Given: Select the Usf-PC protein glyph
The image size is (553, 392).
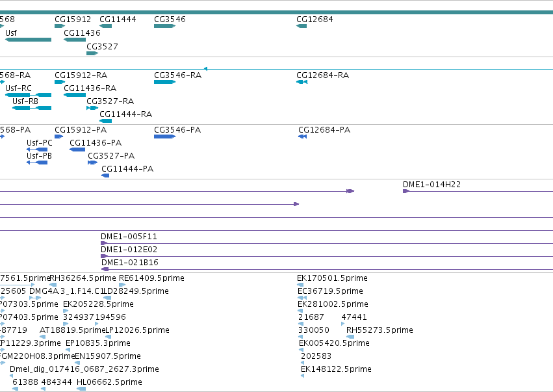Looking at the screenshot, I should pyautogui.click(x=37, y=150).
